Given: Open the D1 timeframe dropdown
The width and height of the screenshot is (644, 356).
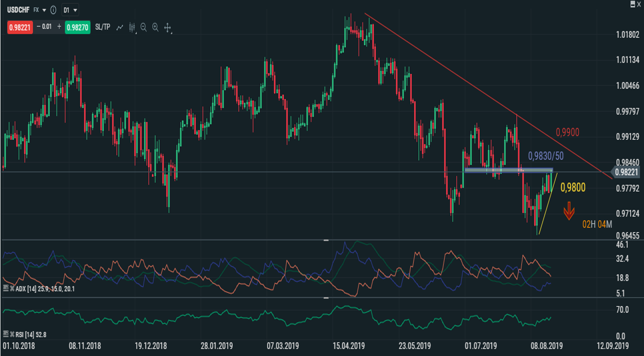Looking at the screenshot, I should point(70,10).
